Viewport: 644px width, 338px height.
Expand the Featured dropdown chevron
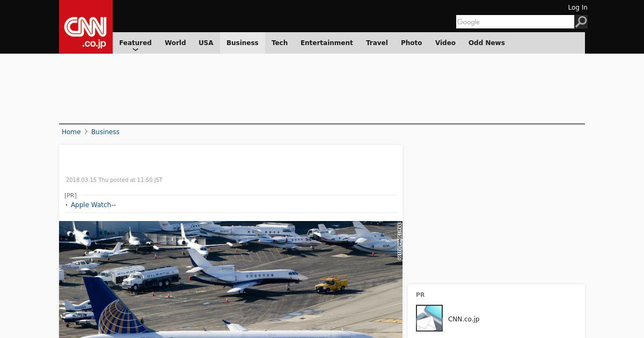point(135,49)
